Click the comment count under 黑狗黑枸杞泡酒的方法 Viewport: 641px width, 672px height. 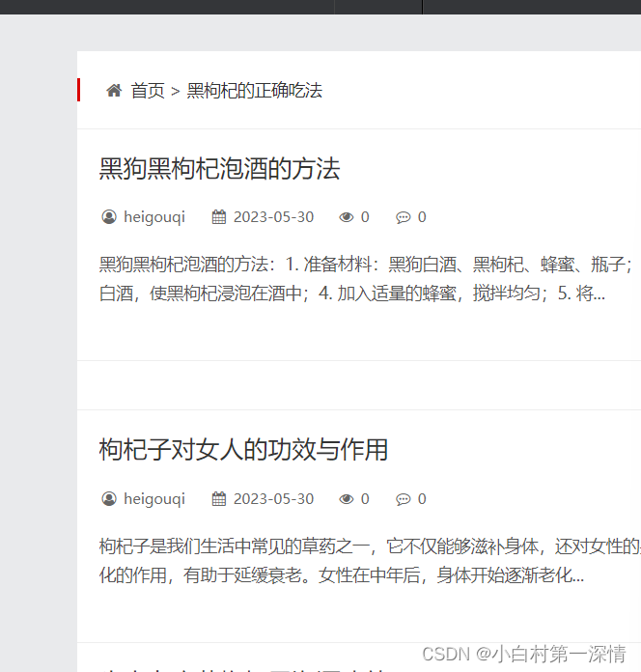click(x=422, y=217)
